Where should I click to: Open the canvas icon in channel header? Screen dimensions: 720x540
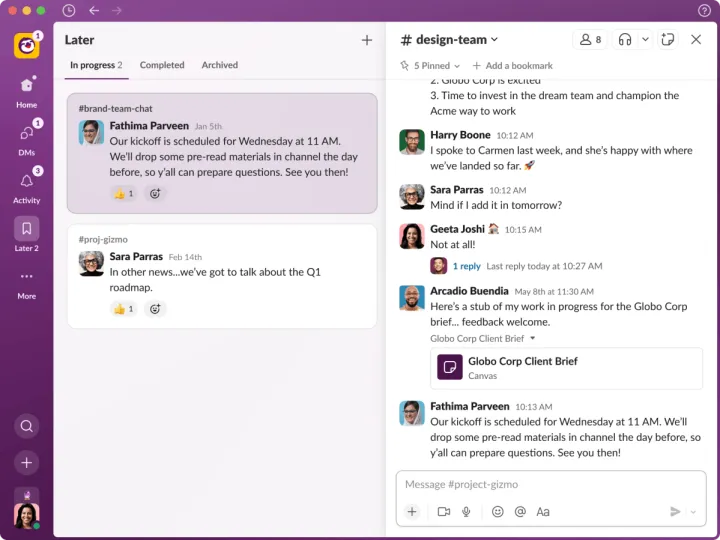click(x=668, y=40)
